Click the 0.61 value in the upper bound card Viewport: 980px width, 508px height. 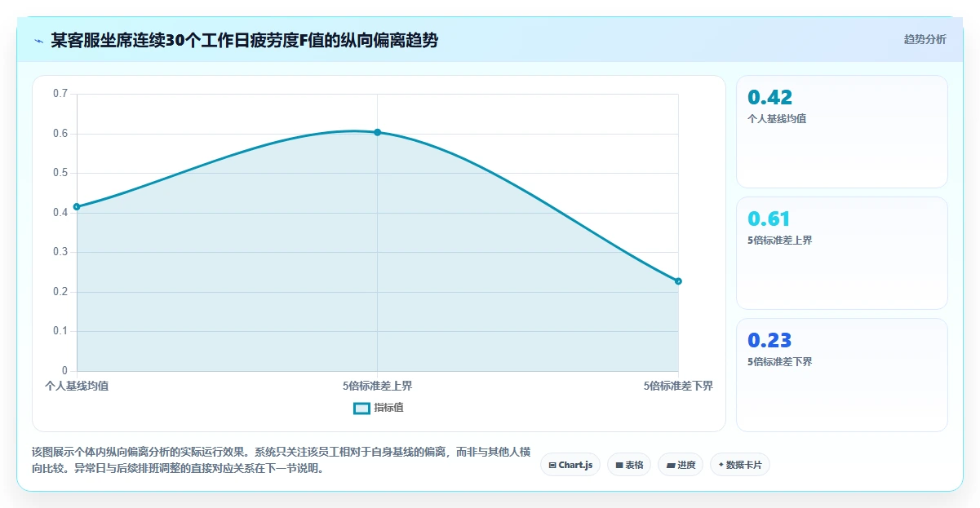[x=769, y=219]
